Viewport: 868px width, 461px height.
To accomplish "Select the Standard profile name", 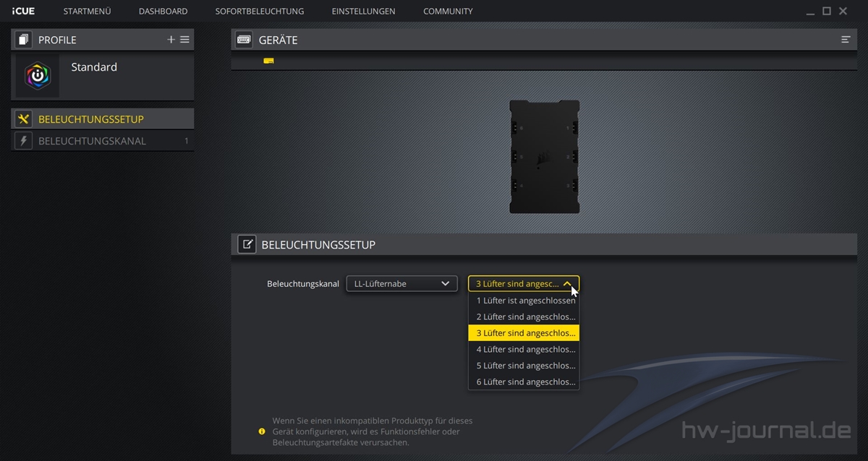I will (94, 67).
